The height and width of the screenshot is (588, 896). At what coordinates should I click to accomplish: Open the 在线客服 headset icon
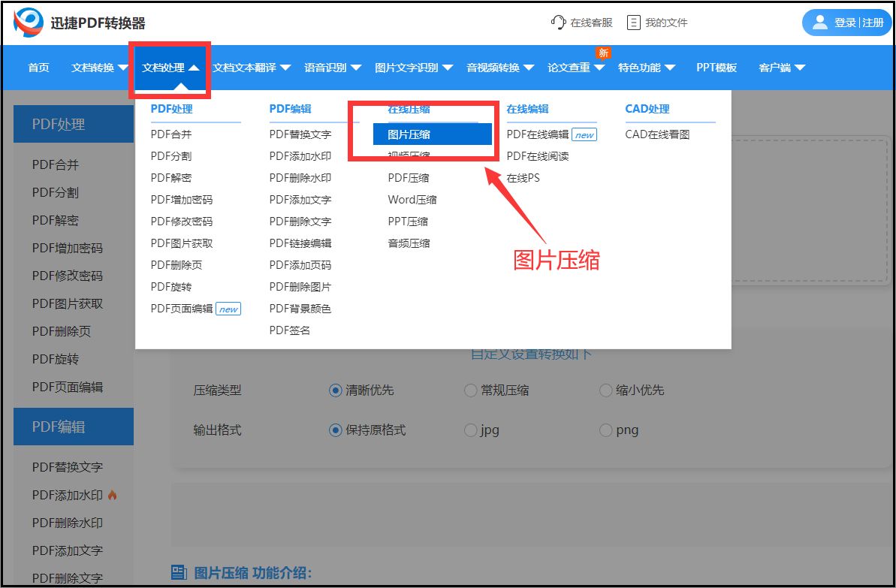[557, 22]
